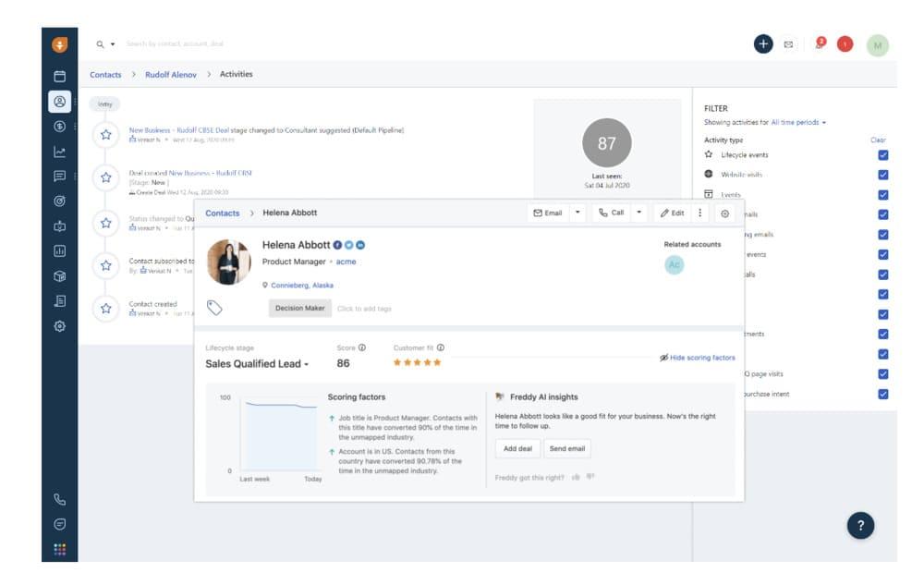
Task: Expand the Call button dropdown arrow
Action: 639,213
